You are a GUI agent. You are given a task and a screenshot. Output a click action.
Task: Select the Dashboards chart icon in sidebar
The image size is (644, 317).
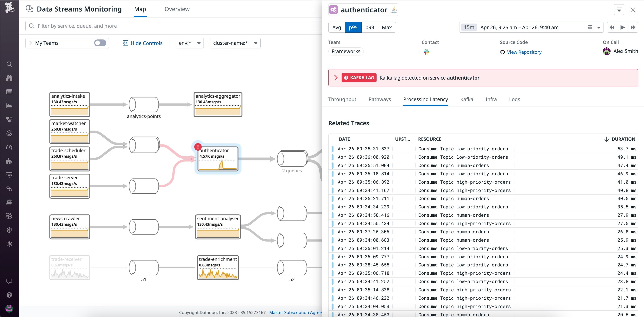tap(9, 106)
